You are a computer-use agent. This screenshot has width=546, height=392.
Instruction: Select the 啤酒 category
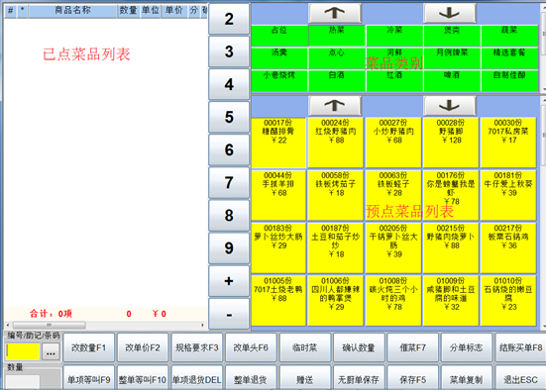pyautogui.click(x=452, y=80)
